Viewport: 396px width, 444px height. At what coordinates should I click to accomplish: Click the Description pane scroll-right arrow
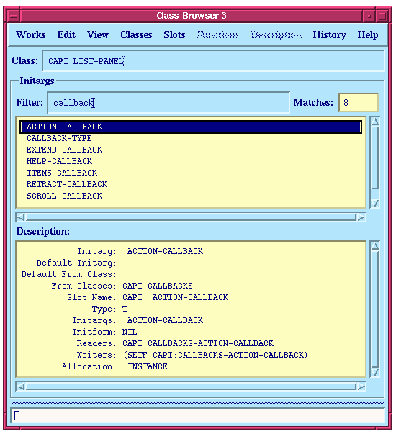click(x=361, y=387)
